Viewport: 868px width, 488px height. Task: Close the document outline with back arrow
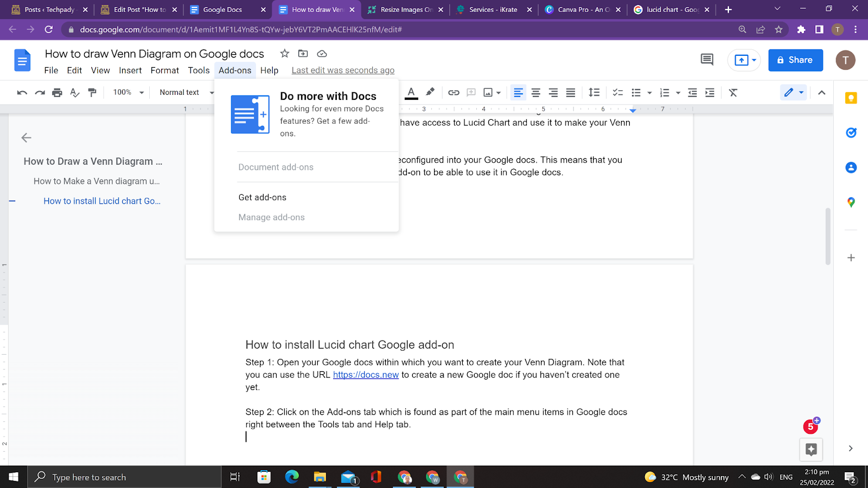click(26, 138)
